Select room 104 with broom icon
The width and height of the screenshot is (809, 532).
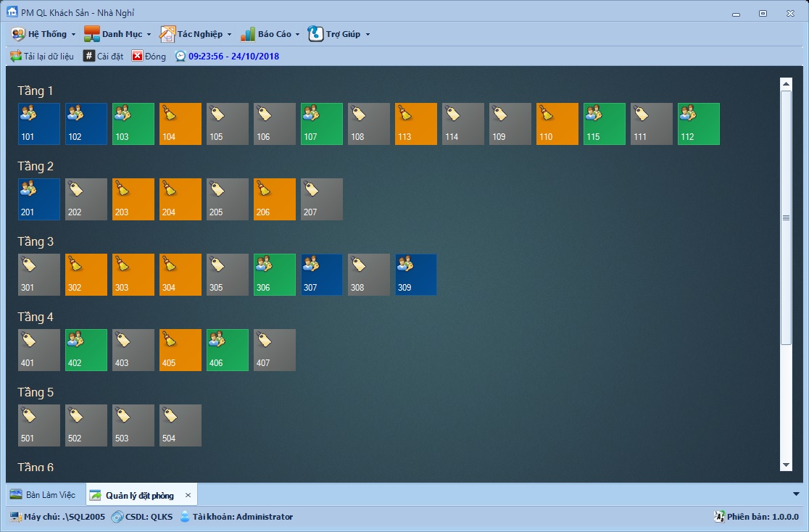pos(181,124)
